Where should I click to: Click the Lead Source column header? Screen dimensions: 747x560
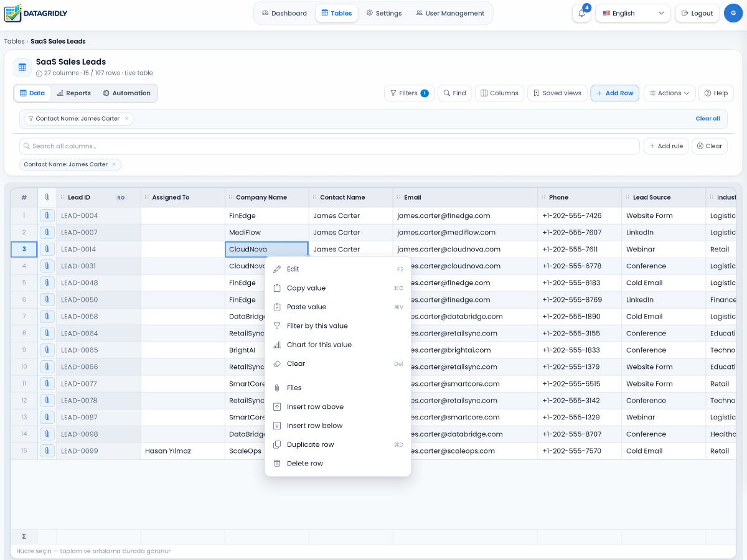point(664,197)
